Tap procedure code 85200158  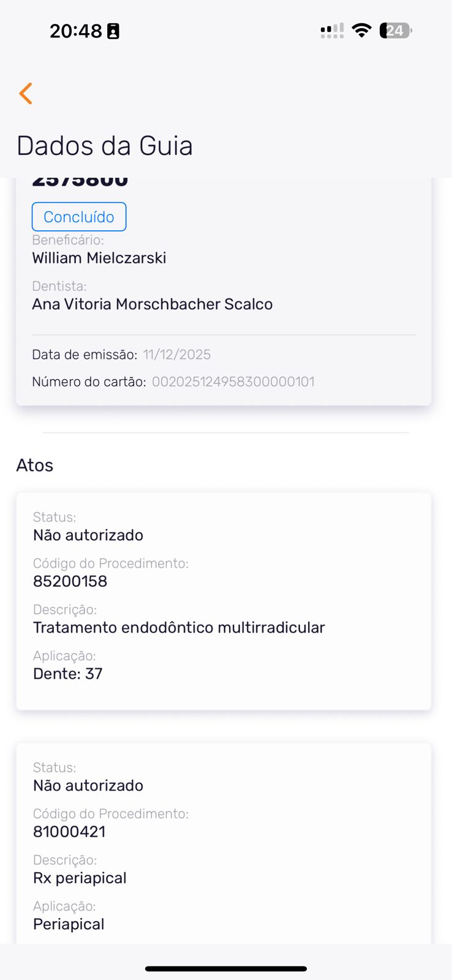(x=70, y=581)
